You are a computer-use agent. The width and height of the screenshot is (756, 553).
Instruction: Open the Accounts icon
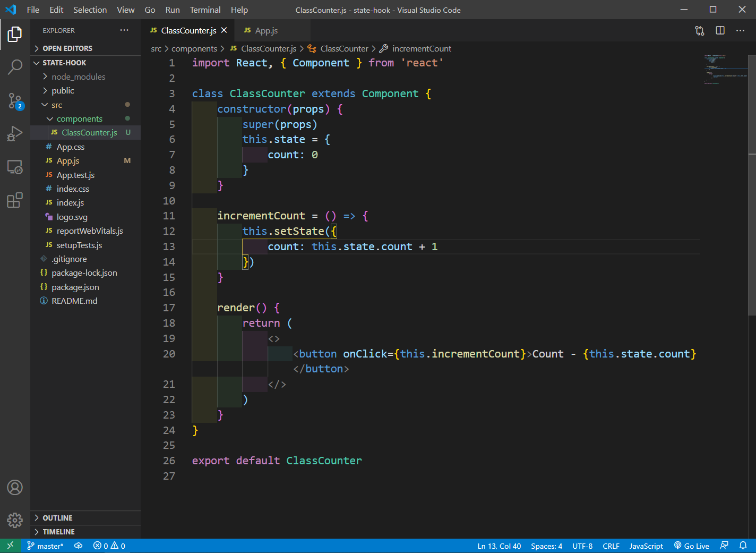click(15, 487)
